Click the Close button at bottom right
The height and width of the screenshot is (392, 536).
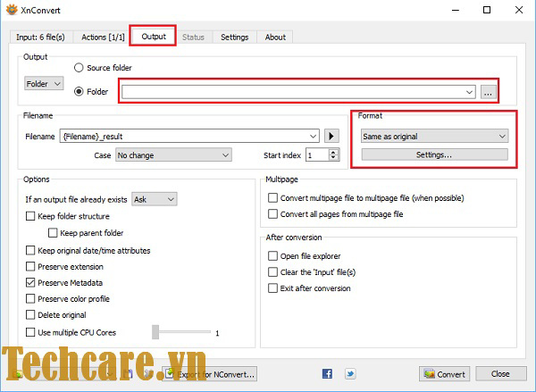(501, 373)
